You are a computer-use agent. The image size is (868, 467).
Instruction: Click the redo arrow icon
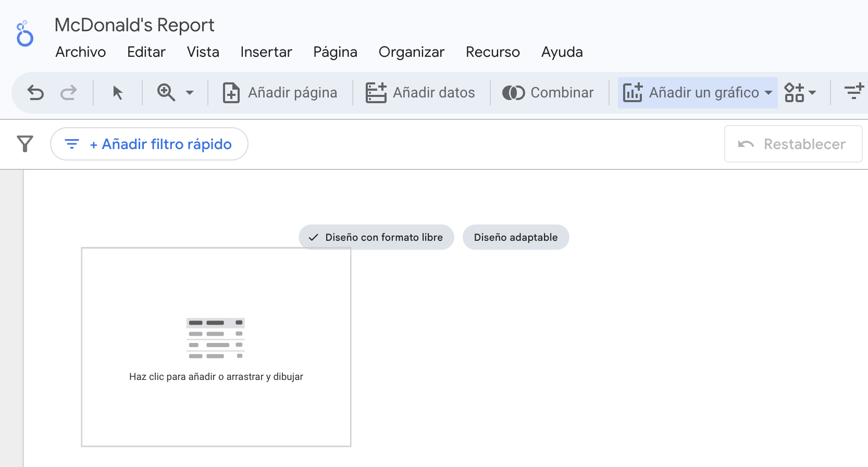click(x=68, y=93)
